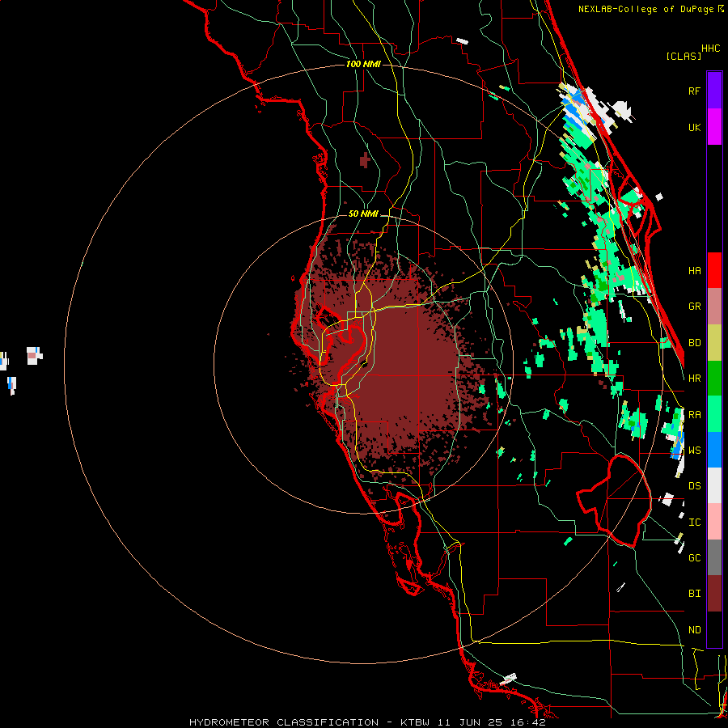The image size is (728, 728).
Task: Click the IC legend label text
Action: pos(694,523)
